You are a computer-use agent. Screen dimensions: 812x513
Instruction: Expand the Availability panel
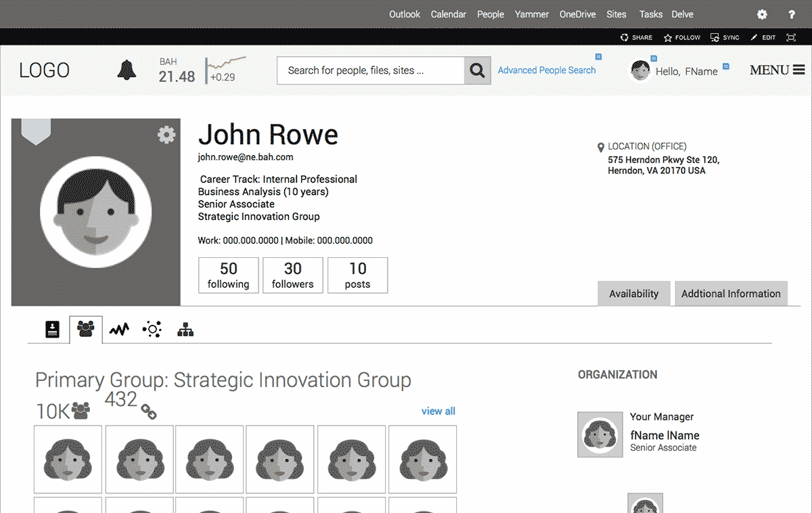pos(633,294)
